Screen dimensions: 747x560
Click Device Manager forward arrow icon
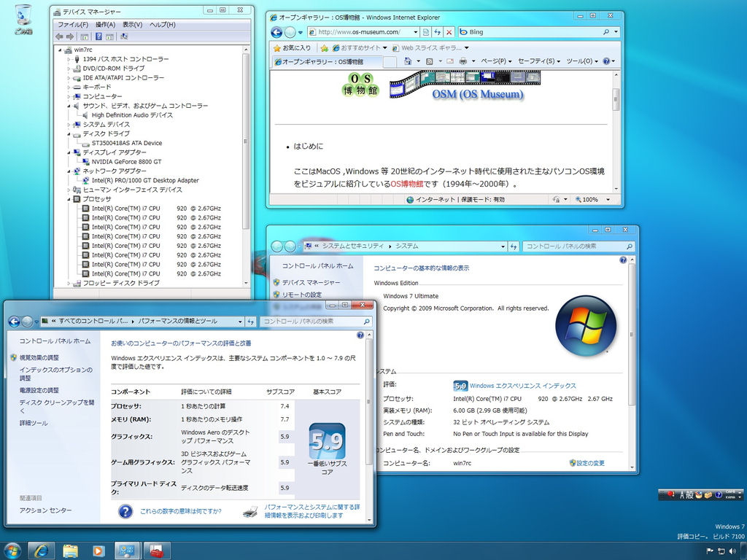pos(70,36)
